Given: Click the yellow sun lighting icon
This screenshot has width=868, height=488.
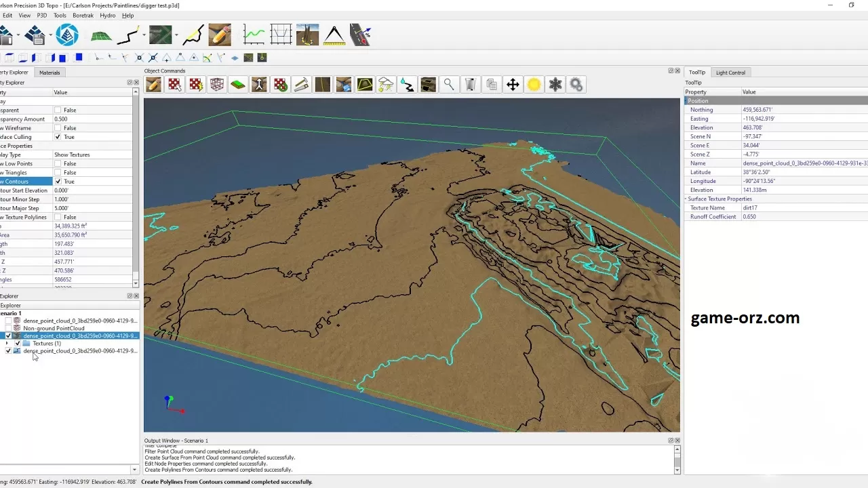Looking at the screenshot, I should pos(534,85).
